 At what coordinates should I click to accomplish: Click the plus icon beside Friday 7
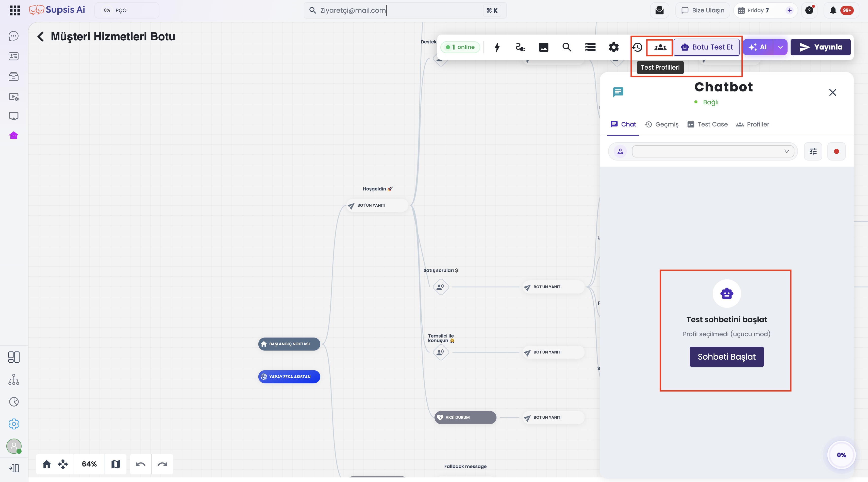[x=789, y=10]
